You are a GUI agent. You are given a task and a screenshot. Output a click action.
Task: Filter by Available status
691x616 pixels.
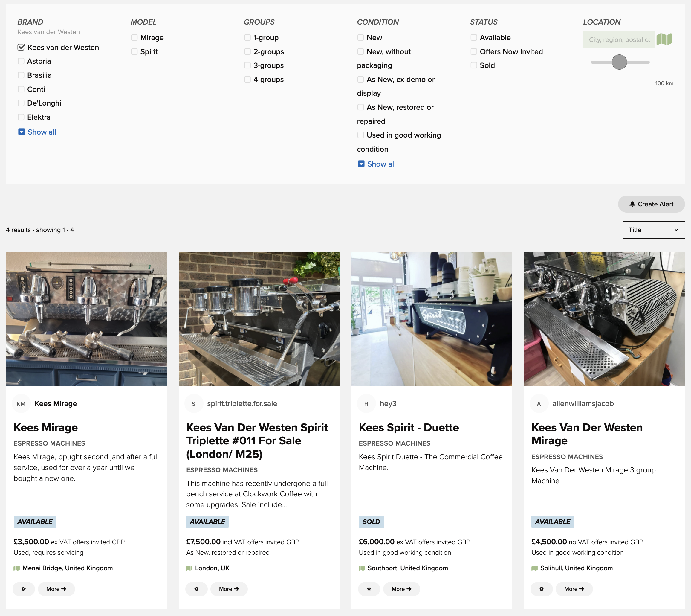pyautogui.click(x=474, y=38)
